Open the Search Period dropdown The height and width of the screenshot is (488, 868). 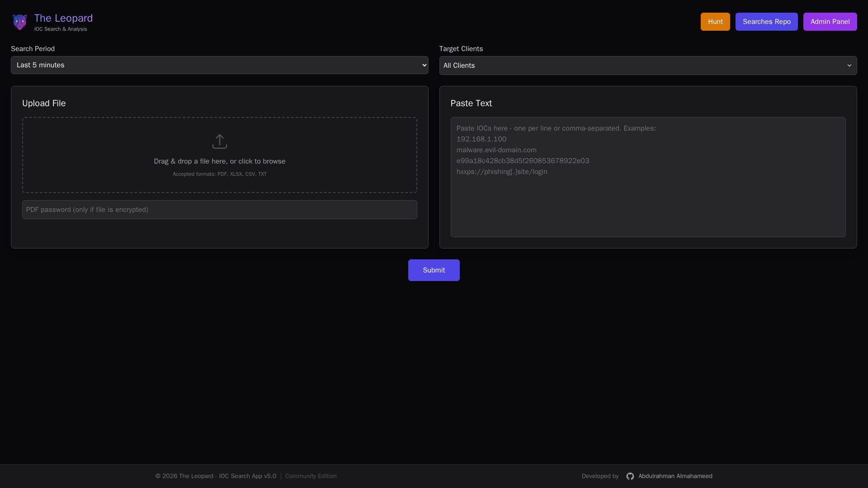tap(219, 65)
